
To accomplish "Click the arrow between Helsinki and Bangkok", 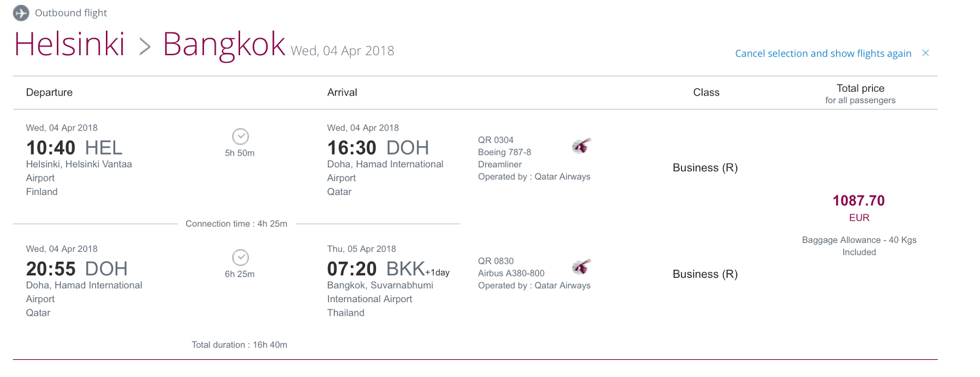I will 145,47.
